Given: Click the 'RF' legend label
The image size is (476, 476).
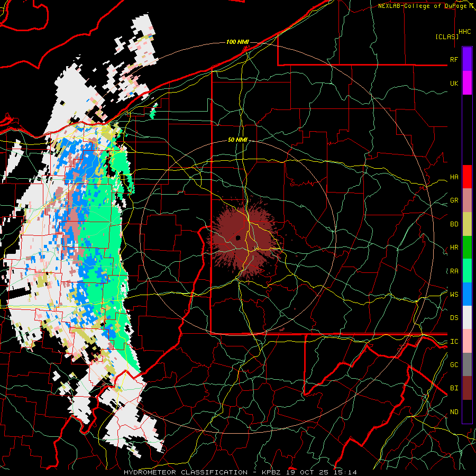Looking at the screenshot, I should pos(454,59).
